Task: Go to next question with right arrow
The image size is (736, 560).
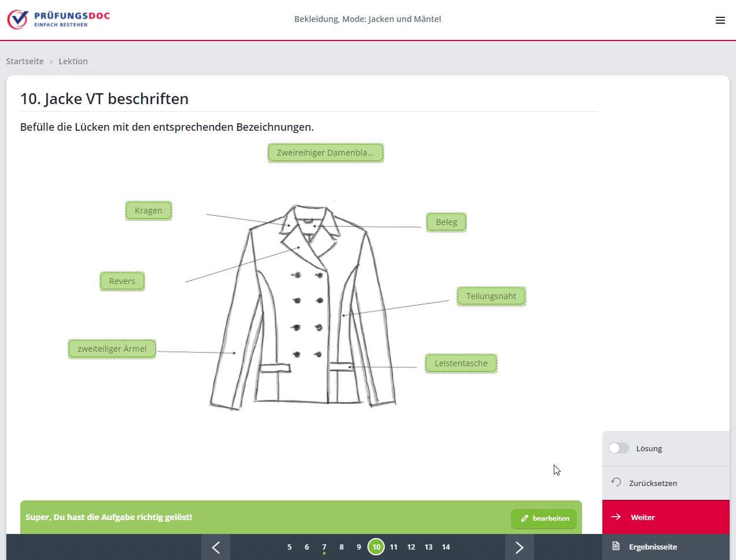Action: pyautogui.click(x=519, y=547)
